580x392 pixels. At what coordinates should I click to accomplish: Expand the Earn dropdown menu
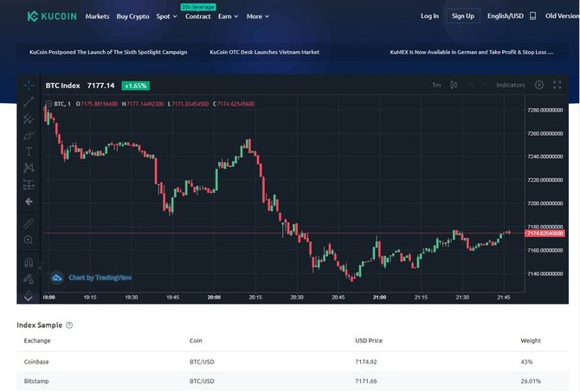228,16
